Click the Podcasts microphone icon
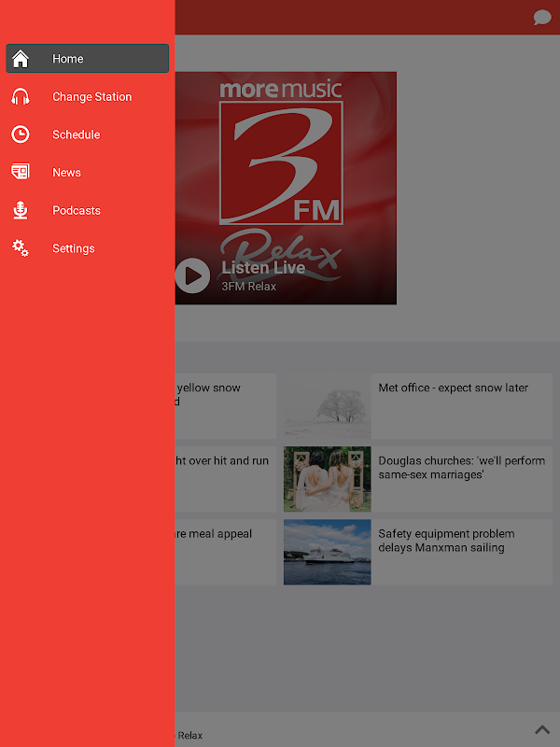Image resolution: width=560 pixels, height=747 pixels. (21, 210)
